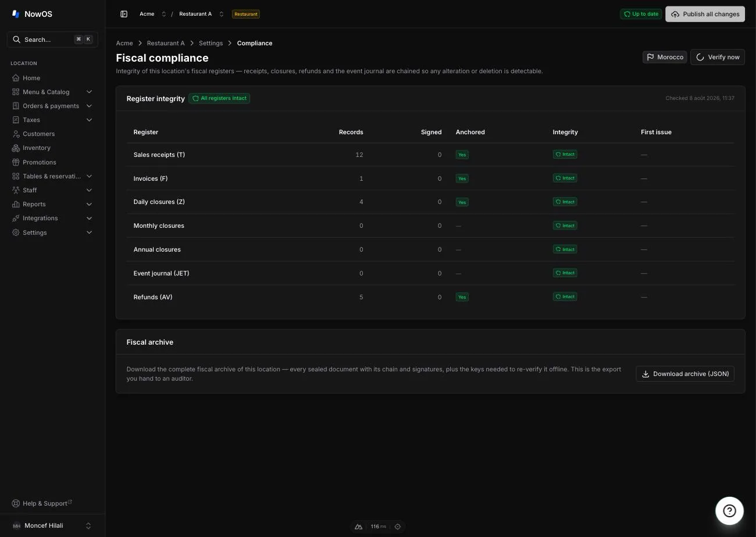Screen dimensions: 756x537
Task: Focus the Search input field
Action: click(x=52, y=40)
